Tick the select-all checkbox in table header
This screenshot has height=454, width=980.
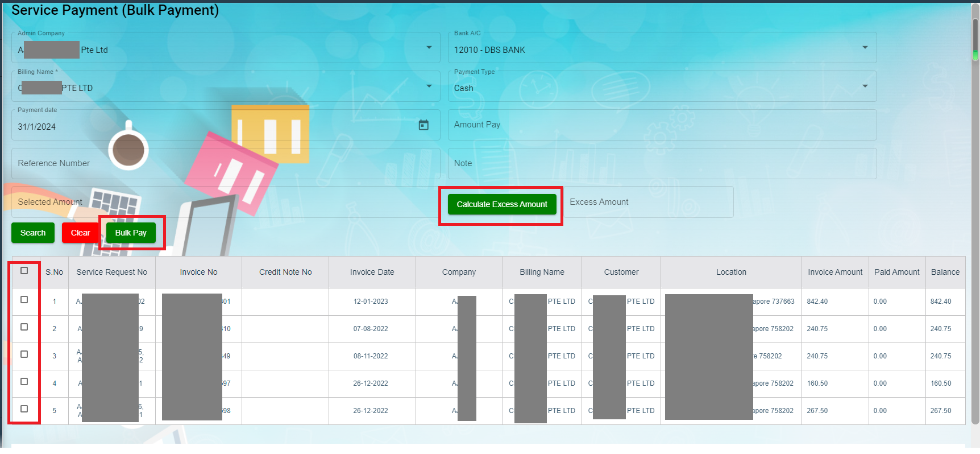[24, 271]
